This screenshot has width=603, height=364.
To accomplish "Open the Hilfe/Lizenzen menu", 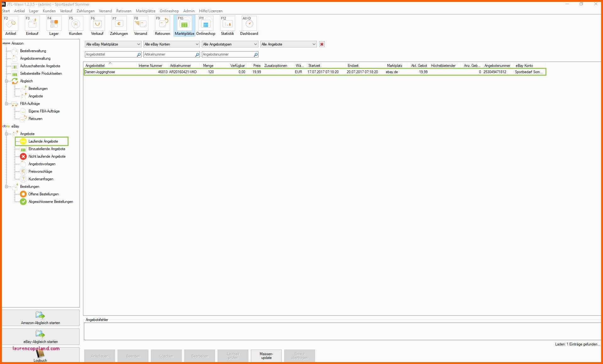I will [x=210, y=11].
